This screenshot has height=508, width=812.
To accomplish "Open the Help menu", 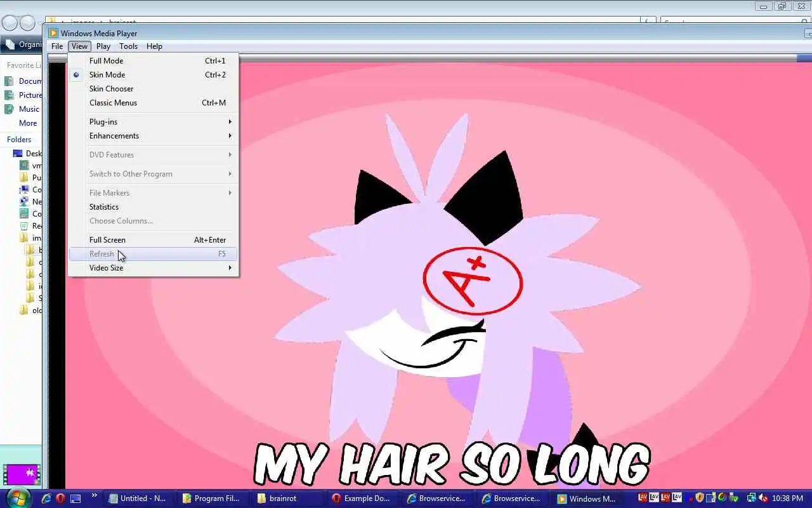I will click(154, 46).
